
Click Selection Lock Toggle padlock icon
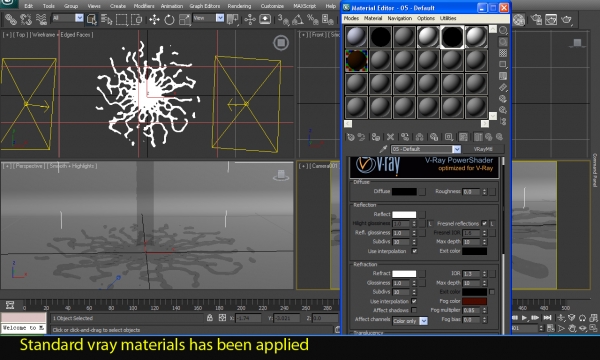click(x=210, y=318)
